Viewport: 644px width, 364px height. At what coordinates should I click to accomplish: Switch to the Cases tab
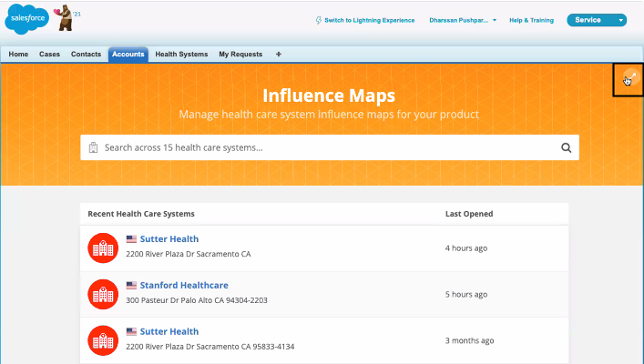tap(49, 55)
